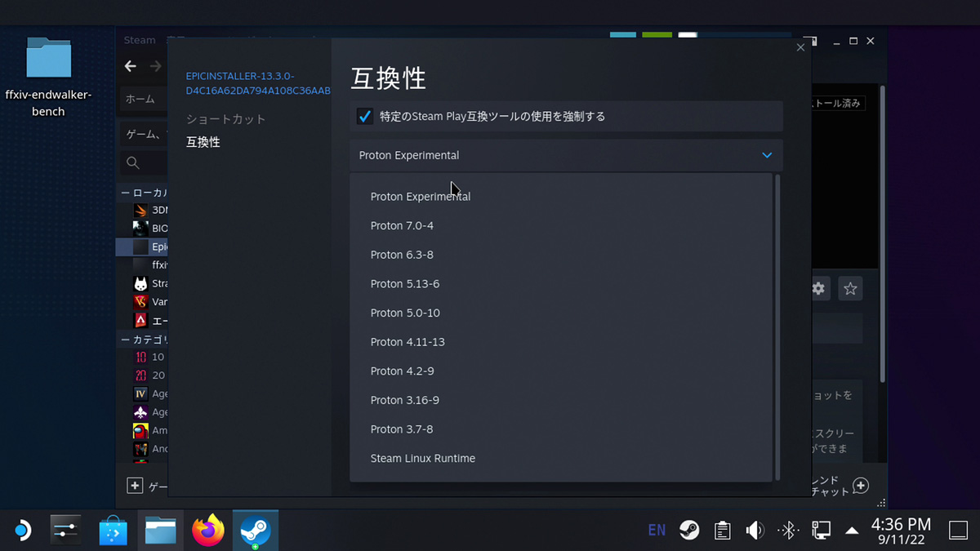Launch Firefox from the taskbar
This screenshot has height=551, width=980.
(x=208, y=531)
